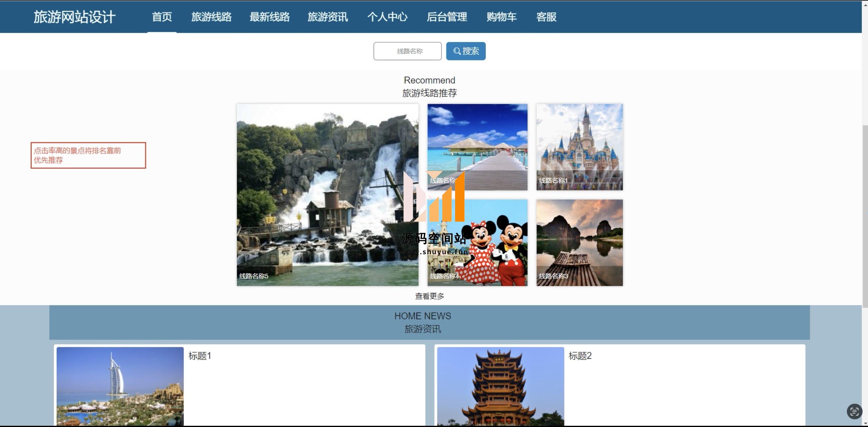Click the round floating icon bottom-right
Viewport: 868px width, 427px height.
pos(854,412)
